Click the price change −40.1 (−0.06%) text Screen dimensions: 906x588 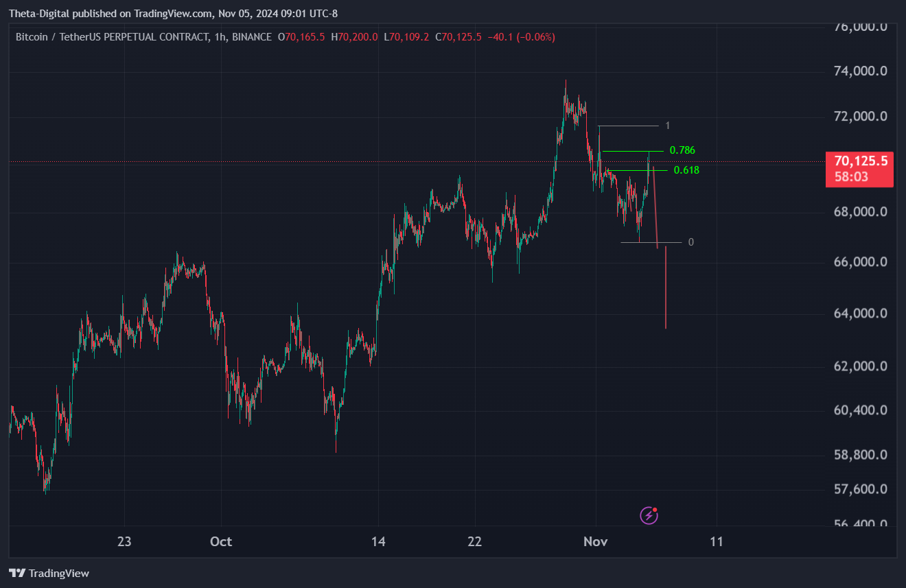(522, 36)
